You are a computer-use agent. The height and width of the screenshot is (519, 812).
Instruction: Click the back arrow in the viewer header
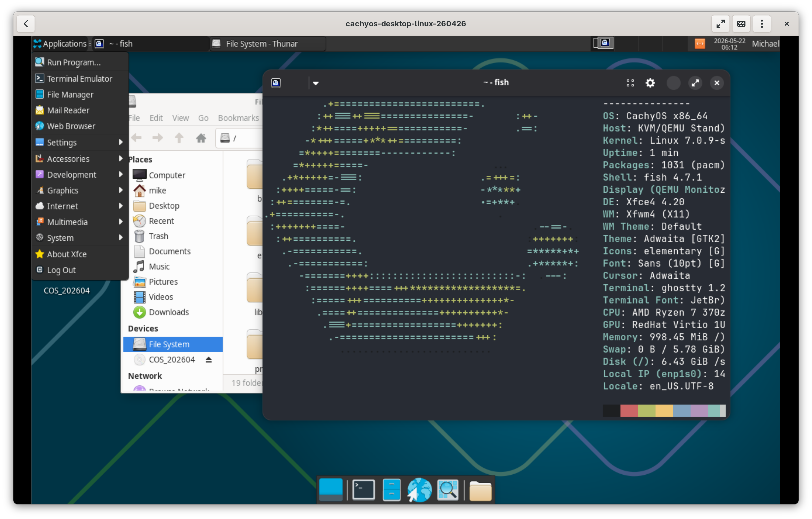coord(26,24)
